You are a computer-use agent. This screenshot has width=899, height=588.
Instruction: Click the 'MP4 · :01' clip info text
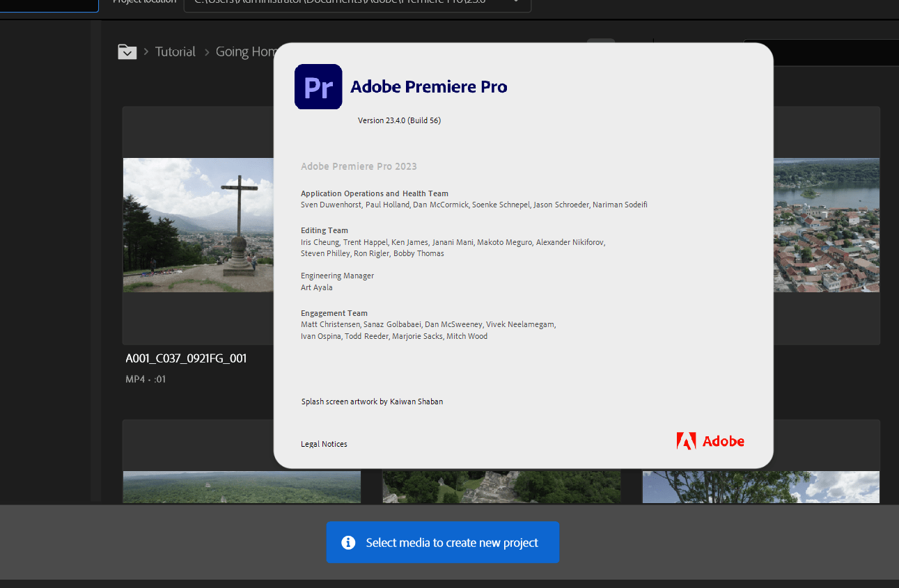coord(146,379)
